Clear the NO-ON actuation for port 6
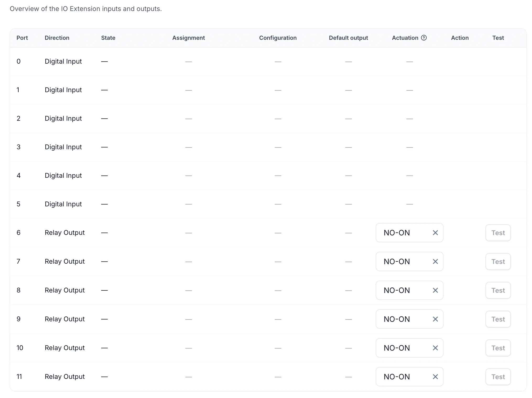The height and width of the screenshot is (398, 532). (435, 233)
